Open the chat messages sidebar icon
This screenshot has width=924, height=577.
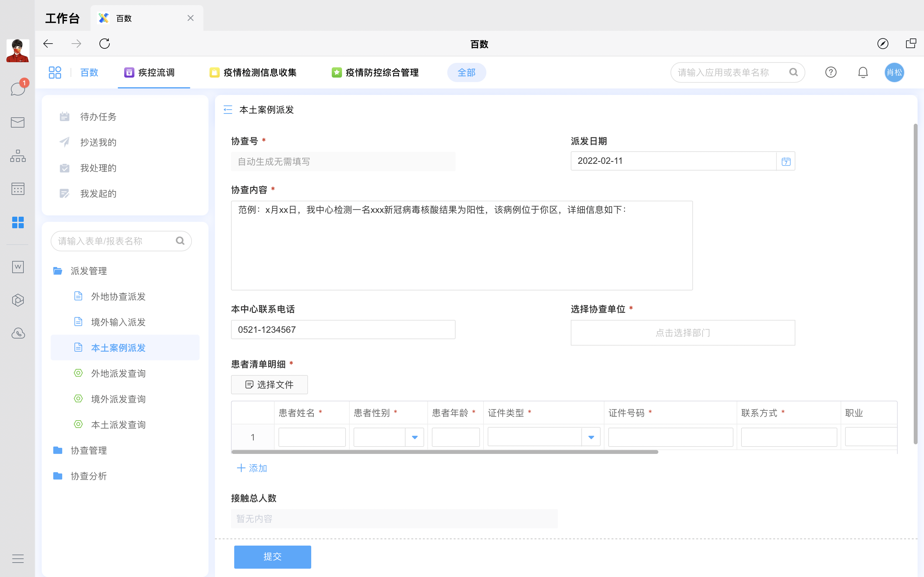coord(18,89)
